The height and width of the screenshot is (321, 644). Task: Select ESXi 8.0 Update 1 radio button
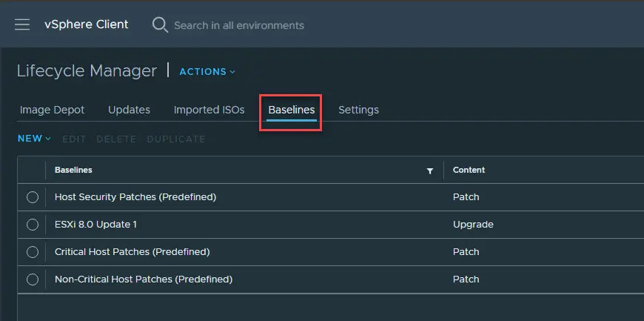pyautogui.click(x=32, y=225)
